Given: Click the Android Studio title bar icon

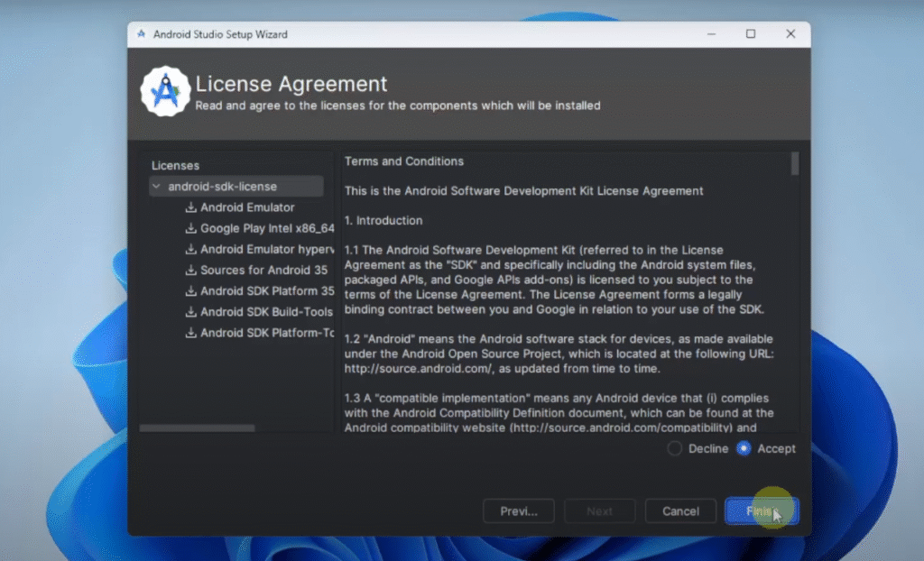Looking at the screenshot, I should point(142,34).
